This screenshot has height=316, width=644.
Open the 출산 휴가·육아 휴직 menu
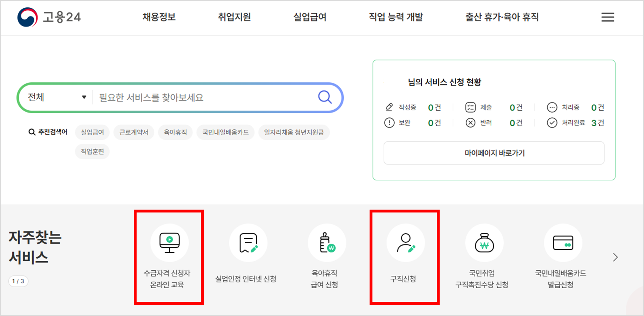[x=502, y=17]
